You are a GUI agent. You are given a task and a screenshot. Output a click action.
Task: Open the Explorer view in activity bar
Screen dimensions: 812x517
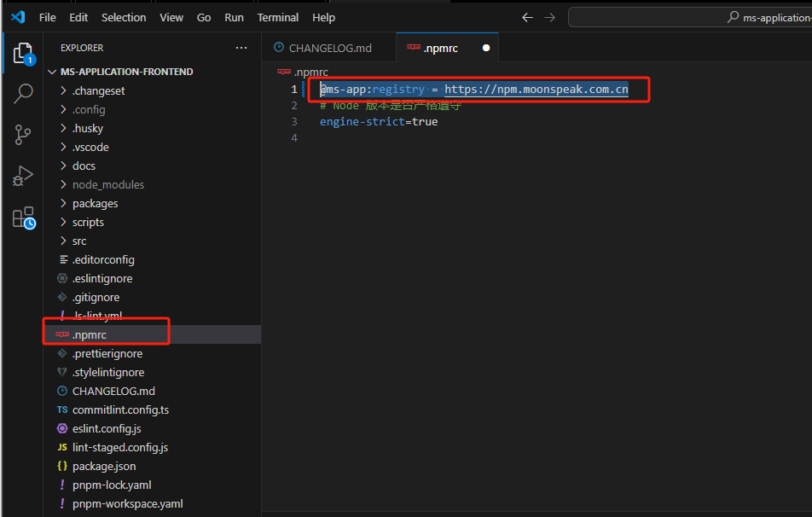(23, 54)
